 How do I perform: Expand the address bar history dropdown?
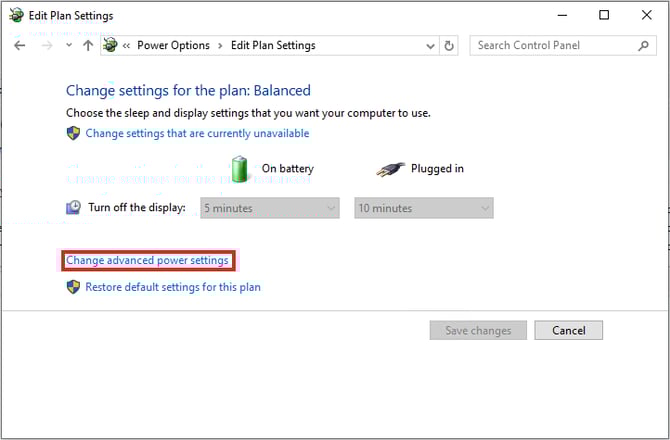click(429, 46)
